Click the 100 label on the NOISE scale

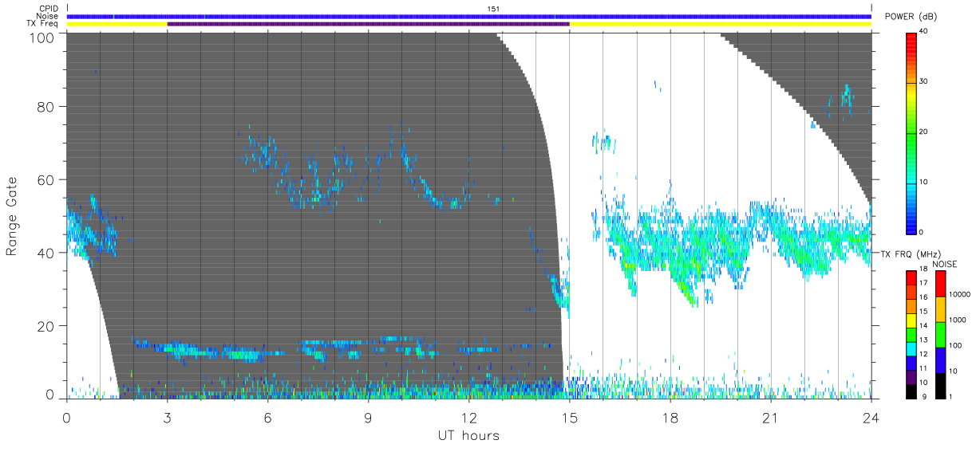coord(955,345)
